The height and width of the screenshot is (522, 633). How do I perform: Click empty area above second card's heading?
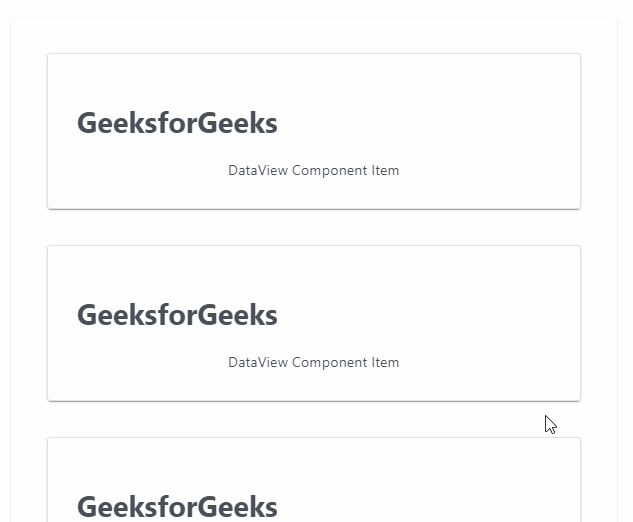point(314,273)
